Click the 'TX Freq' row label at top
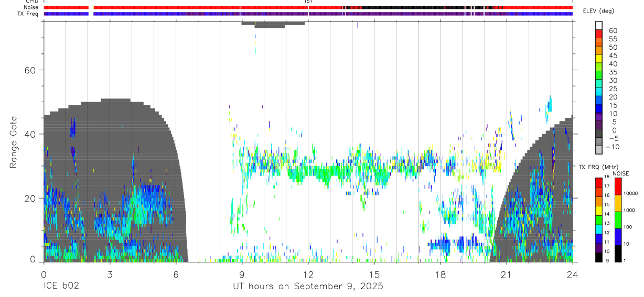The height and width of the screenshot is (297, 644). pyautogui.click(x=29, y=14)
